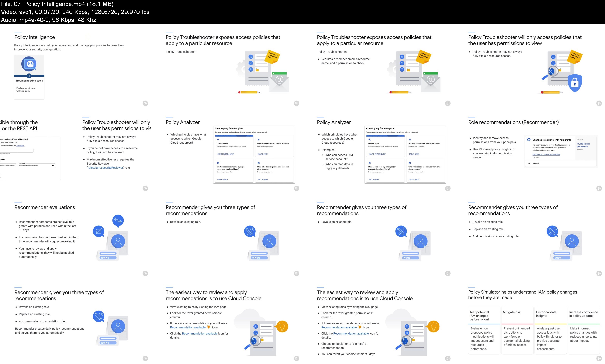Click the wrench bubble on the daily policy recommendations slide
This screenshot has width=605, height=364.
pos(99,316)
